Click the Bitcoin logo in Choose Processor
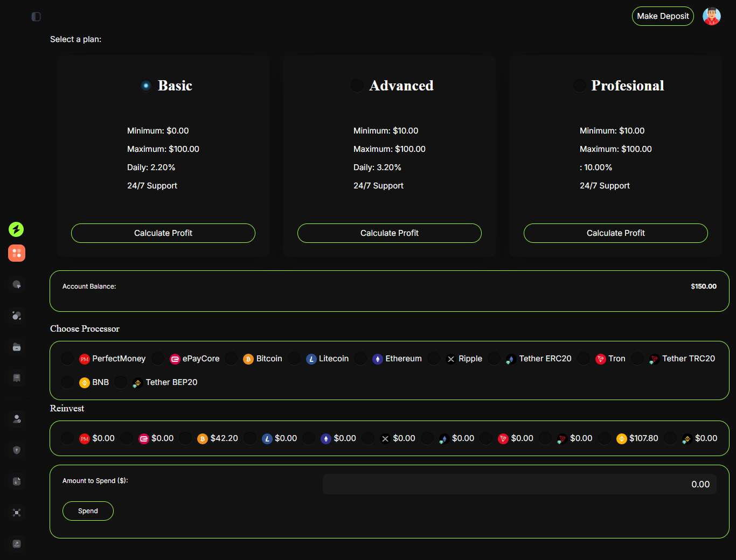Screen dimensions: 736x560 [x=248, y=359]
